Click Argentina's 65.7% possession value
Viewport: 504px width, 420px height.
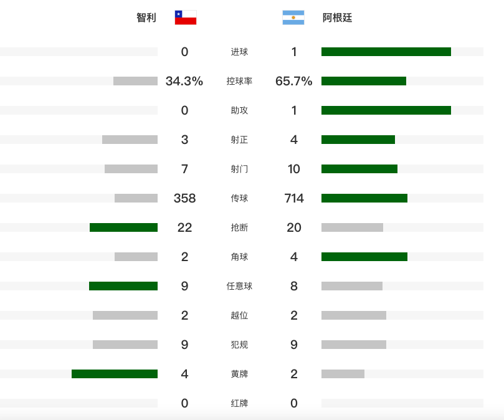(294, 81)
